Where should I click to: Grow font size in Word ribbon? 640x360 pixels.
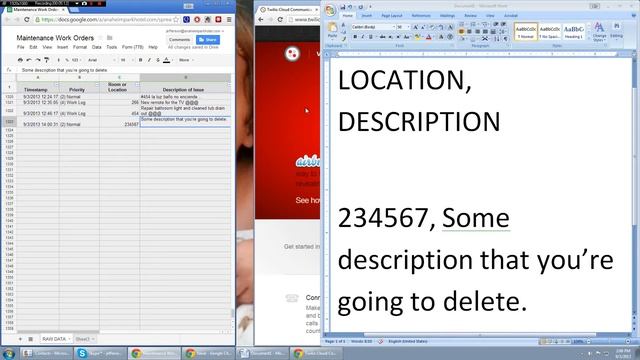pyautogui.click(x=415, y=27)
